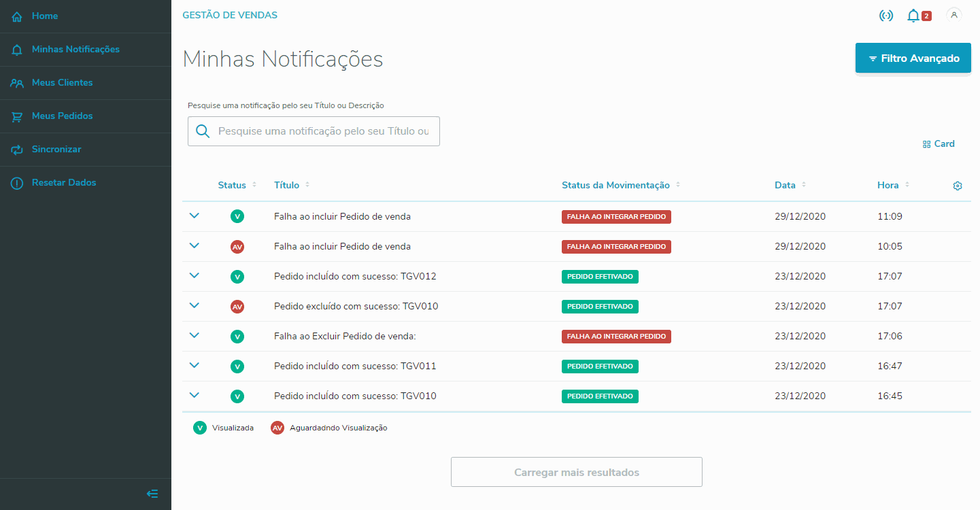Click the sync status signal icon
This screenshot has height=510, width=980.
coord(886,16)
